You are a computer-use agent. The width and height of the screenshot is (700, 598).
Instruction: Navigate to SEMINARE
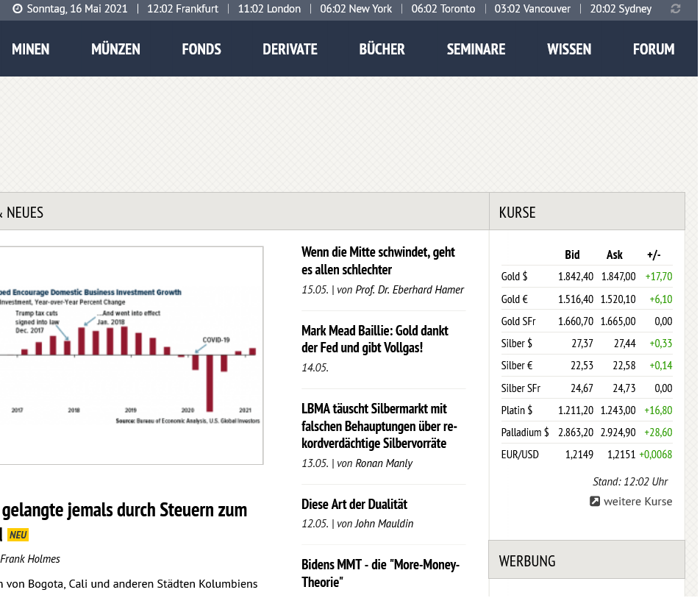click(x=476, y=49)
